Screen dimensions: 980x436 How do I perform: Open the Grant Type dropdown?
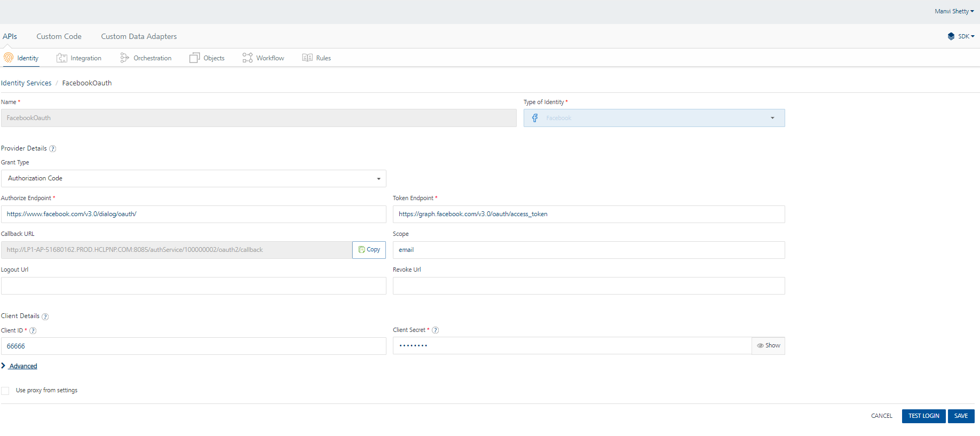point(193,179)
